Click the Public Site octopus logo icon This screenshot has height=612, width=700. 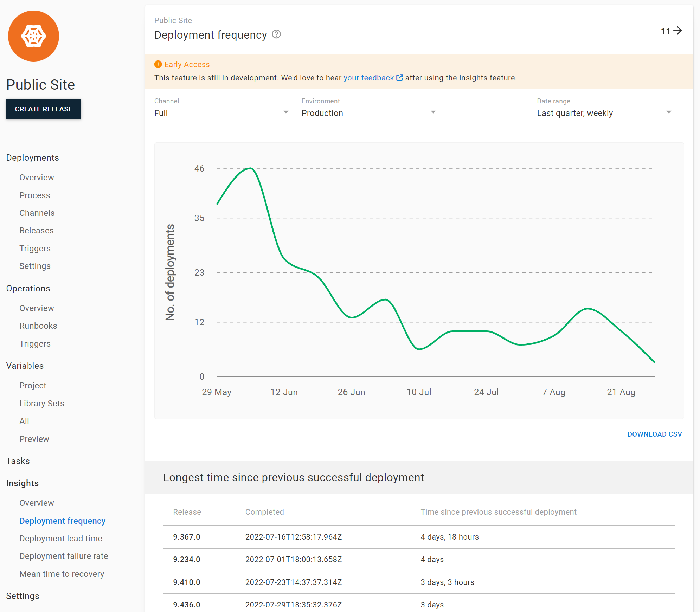[33, 36]
